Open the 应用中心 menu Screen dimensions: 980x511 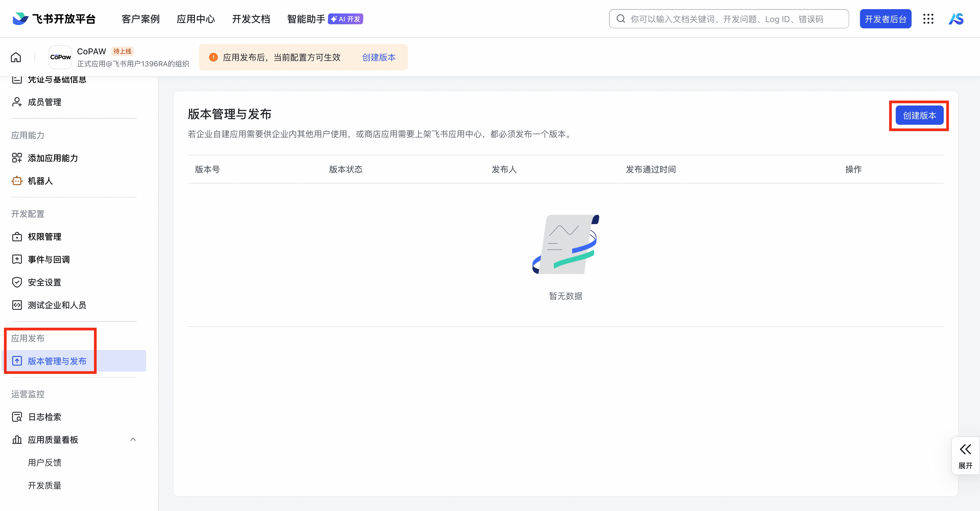tap(195, 19)
